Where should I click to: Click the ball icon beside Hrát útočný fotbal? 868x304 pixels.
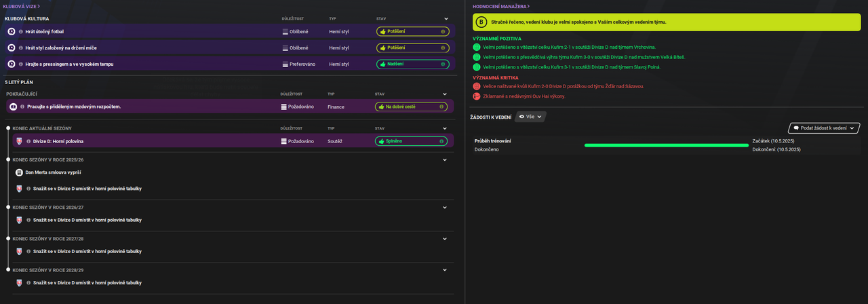pos(12,31)
